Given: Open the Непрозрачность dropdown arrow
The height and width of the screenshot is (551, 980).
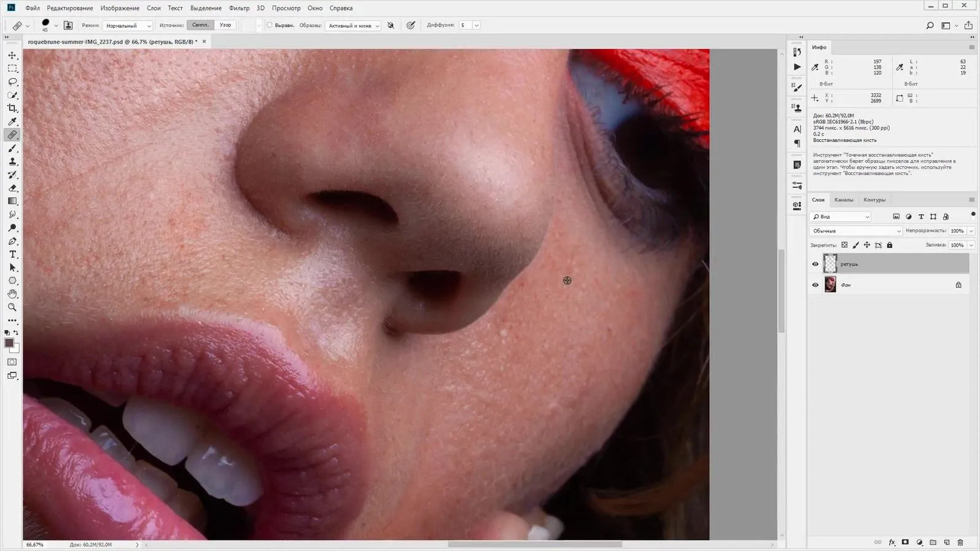Looking at the screenshot, I should click(971, 231).
